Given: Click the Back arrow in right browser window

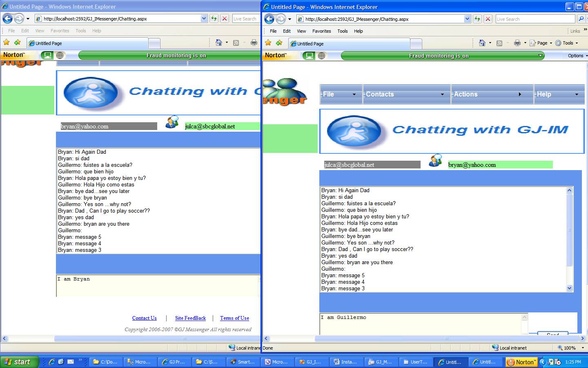Looking at the screenshot, I should coord(269,19).
